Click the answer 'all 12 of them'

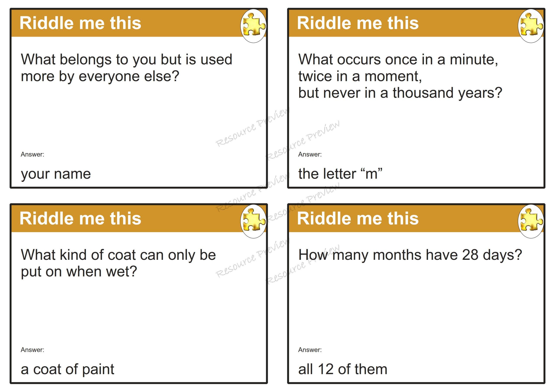[343, 369]
